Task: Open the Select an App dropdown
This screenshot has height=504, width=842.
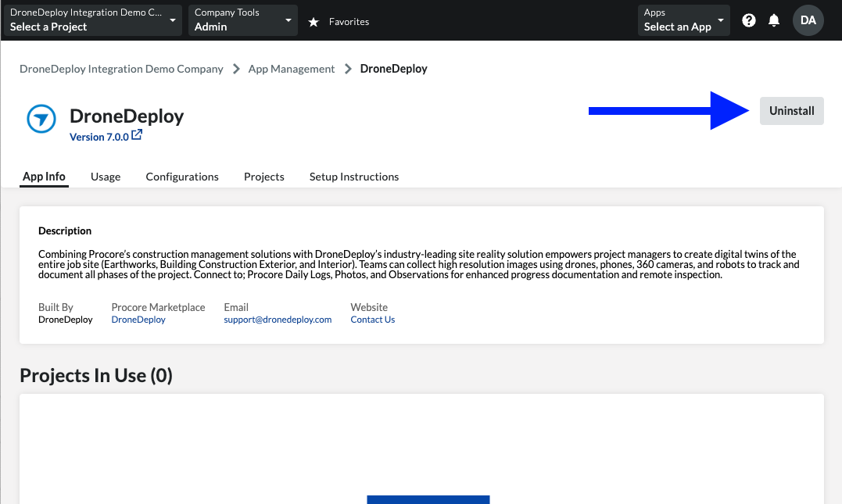Action: point(683,20)
